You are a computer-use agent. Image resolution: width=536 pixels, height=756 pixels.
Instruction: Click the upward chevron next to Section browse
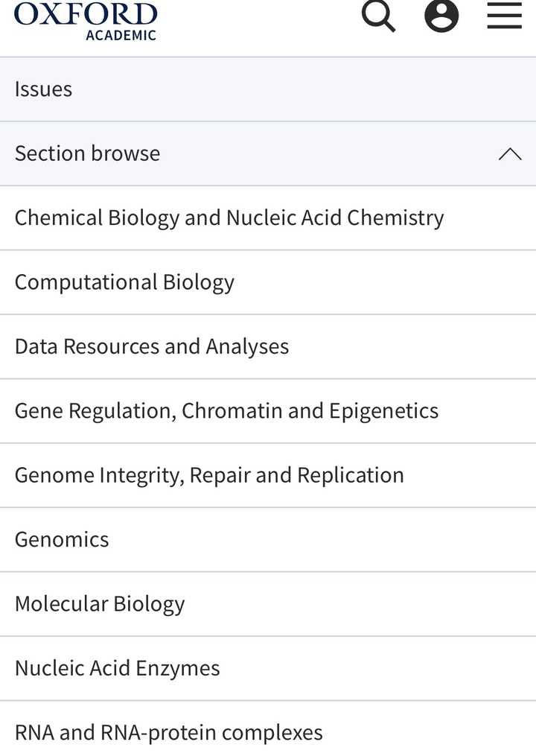point(510,153)
